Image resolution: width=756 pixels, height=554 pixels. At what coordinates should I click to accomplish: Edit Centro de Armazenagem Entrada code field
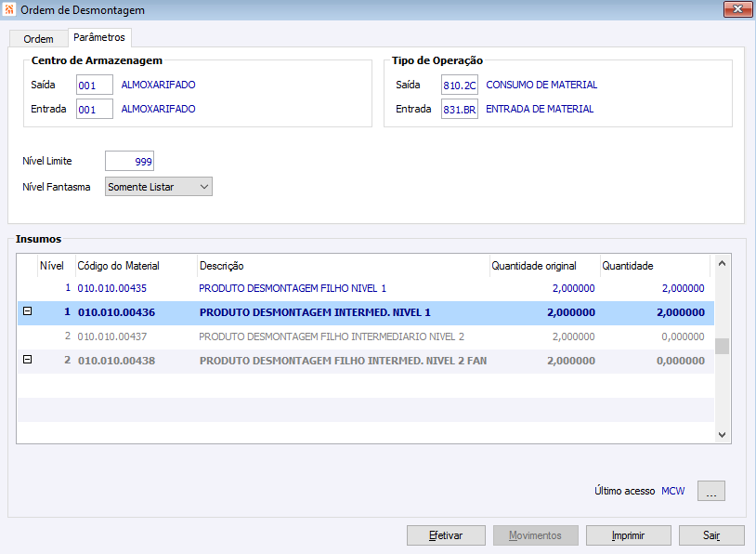click(x=95, y=109)
